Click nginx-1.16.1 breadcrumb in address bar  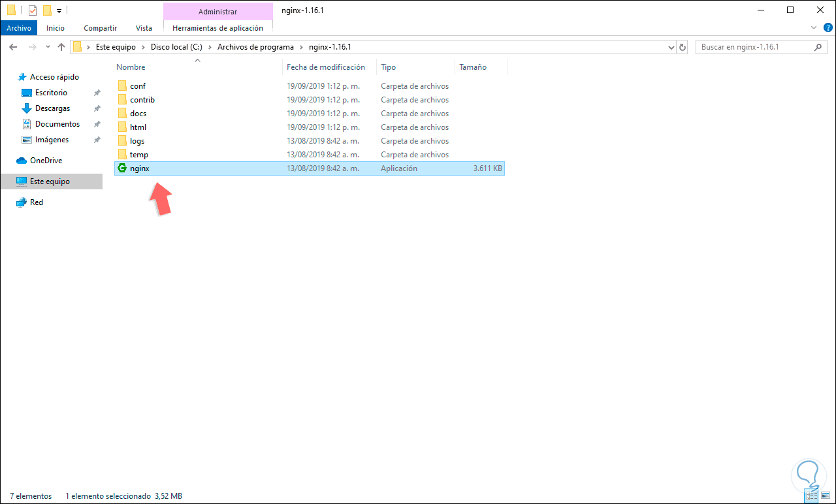[330, 47]
